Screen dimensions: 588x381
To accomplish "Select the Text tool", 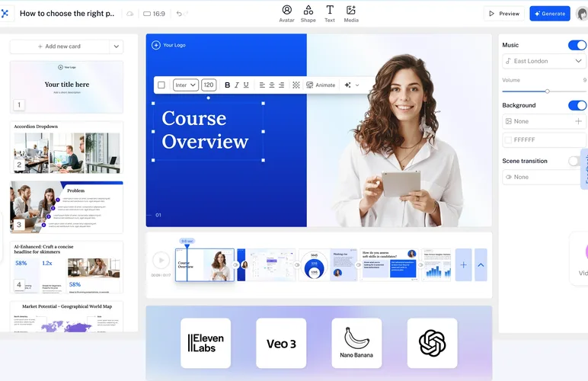I will pyautogui.click(x=330, y=14).
